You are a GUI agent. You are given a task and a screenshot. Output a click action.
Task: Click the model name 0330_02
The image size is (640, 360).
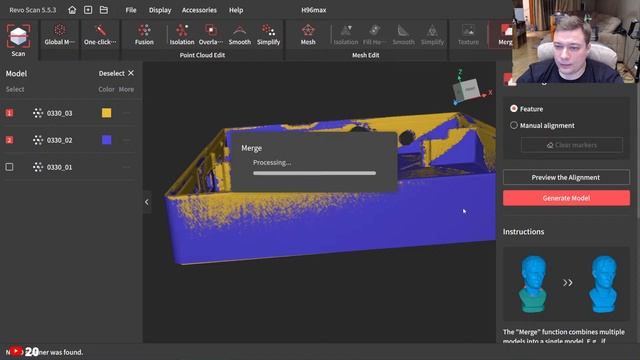(x=59, y=140)
